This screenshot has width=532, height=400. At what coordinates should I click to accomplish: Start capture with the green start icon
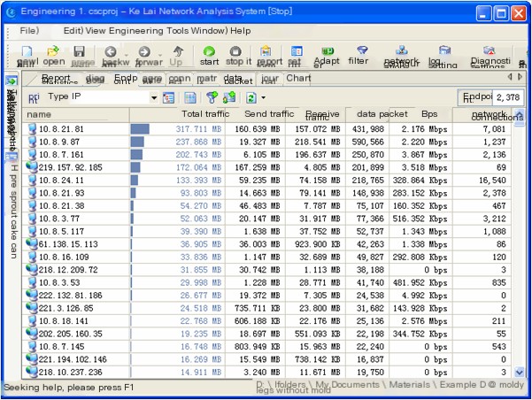(209, 51)
